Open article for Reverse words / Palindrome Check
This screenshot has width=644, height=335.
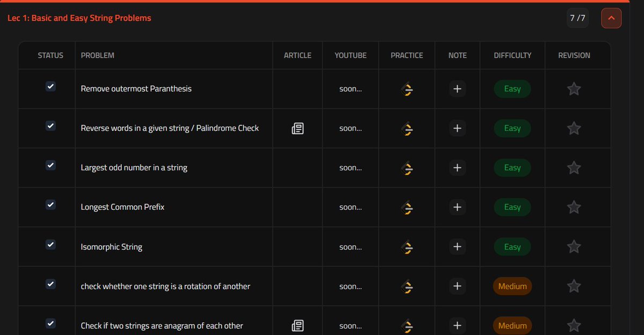pos(297,129)
